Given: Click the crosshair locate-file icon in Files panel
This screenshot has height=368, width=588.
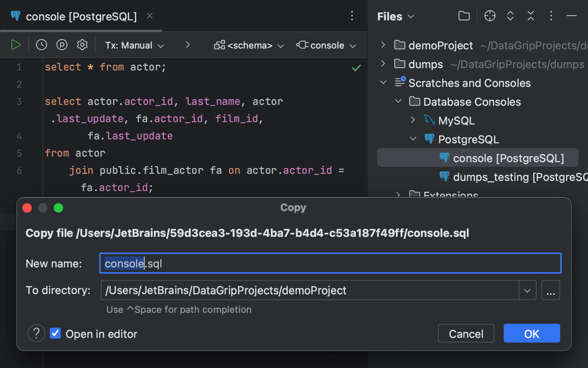Looking at the screenshot, I should (x=490, y=16).
